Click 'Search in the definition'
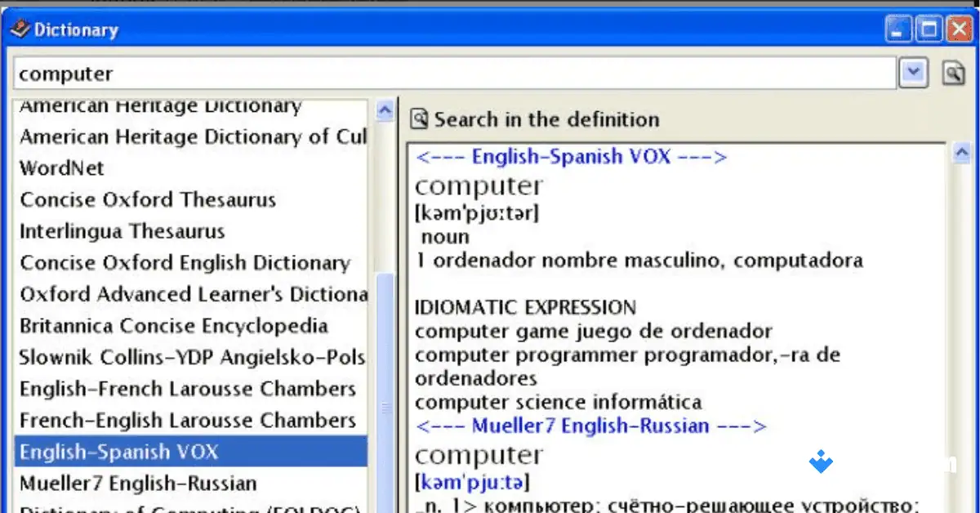Image resolution: width=980 pixels, height=513 pixels. [x=546, y=119]
